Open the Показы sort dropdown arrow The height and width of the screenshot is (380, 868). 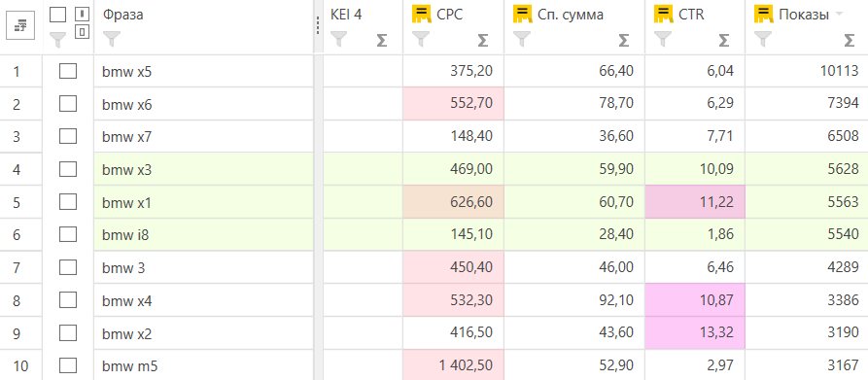839,15
